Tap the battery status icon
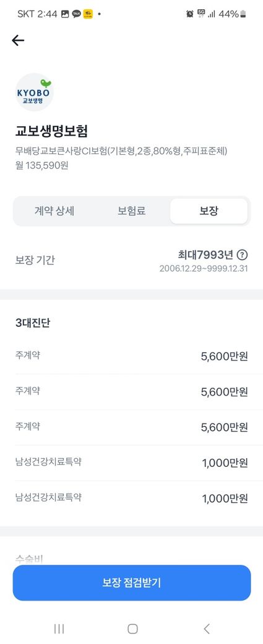Viewport: 263px width, 644px height. click(243, 14)
